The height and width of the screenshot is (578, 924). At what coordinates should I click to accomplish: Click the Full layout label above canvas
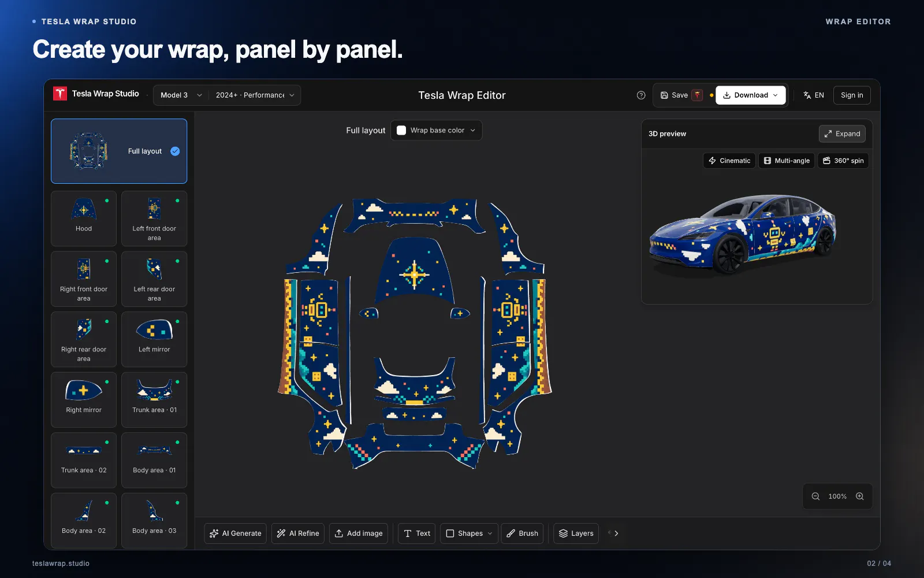[366, 131]
